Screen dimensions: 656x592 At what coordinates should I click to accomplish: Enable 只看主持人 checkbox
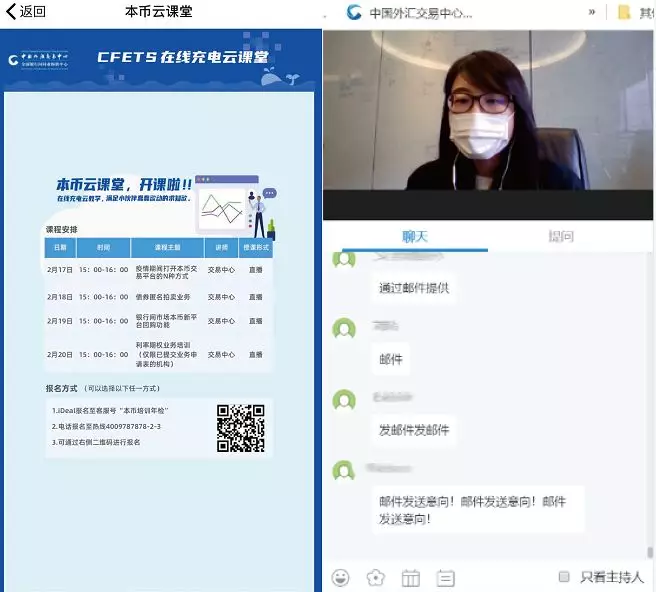tap(564, 577)
